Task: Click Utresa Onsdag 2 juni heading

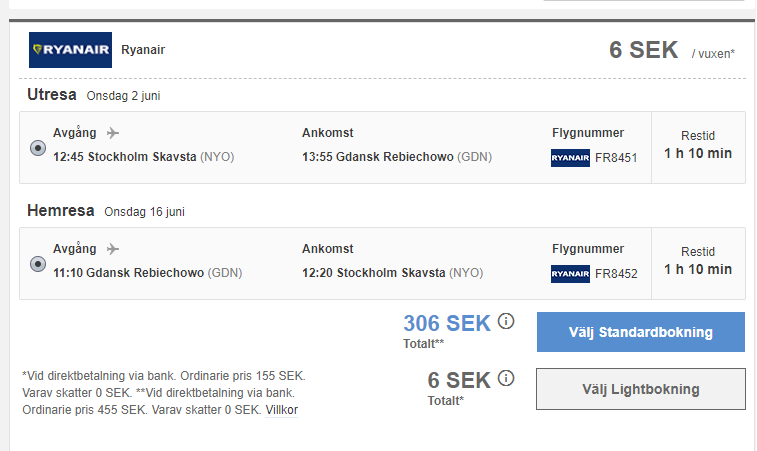Action: [x=94, y=95]
